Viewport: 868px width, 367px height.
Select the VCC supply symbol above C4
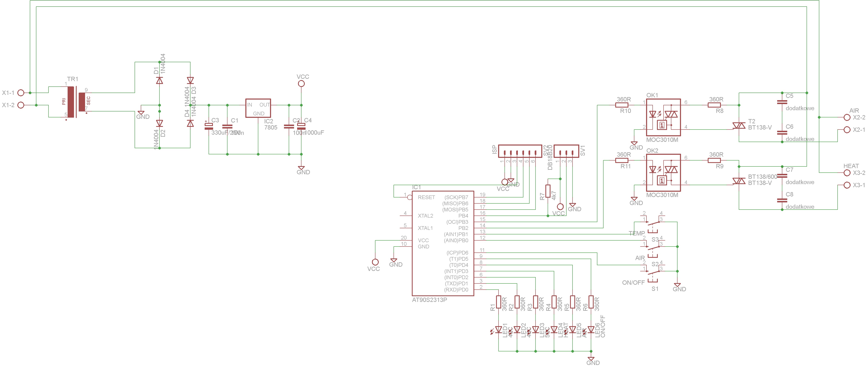coord(301,83)
